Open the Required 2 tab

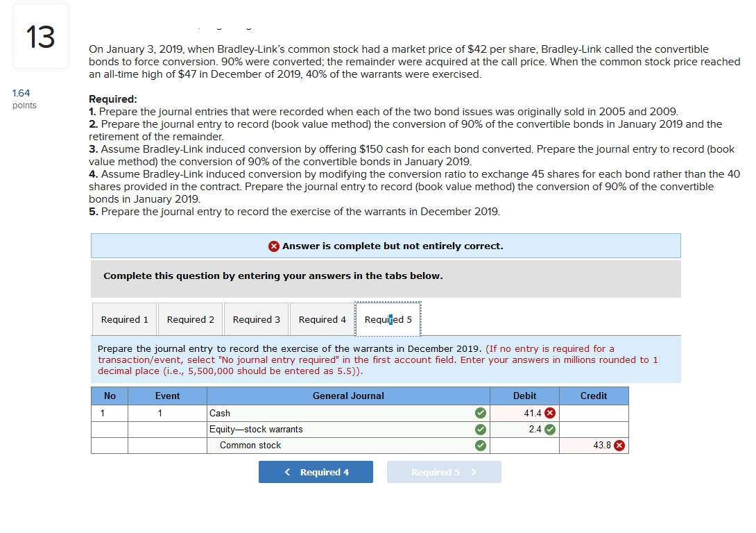[x=191, y=319]
